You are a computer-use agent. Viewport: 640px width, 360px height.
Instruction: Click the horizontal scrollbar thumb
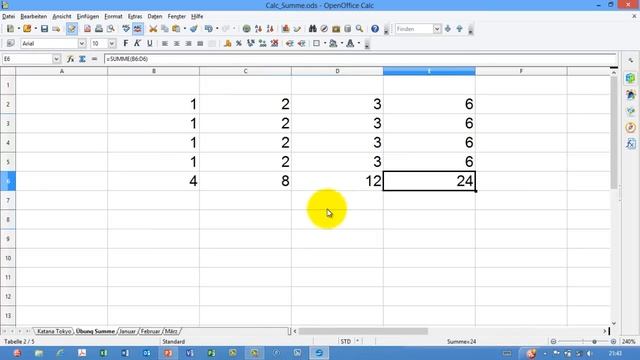coord(363,331)
